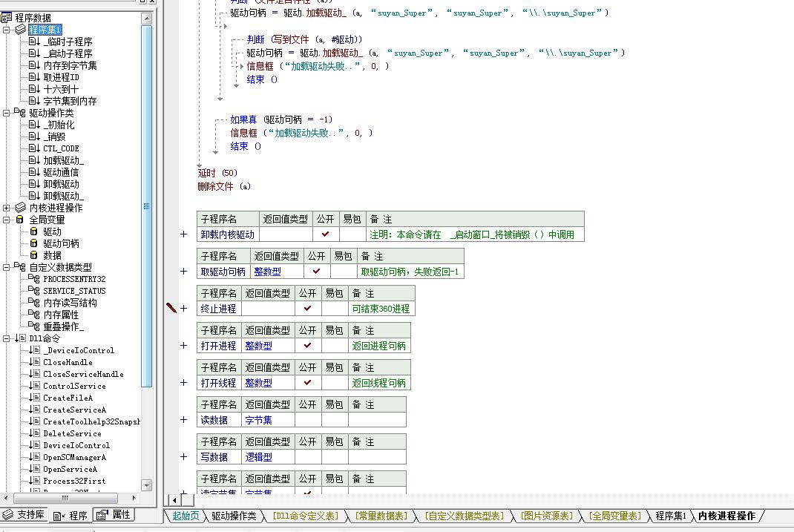Click the 内核进程操作 module icon
The image size is (794, 532).
pyautogui.click(x=20, y=208)
